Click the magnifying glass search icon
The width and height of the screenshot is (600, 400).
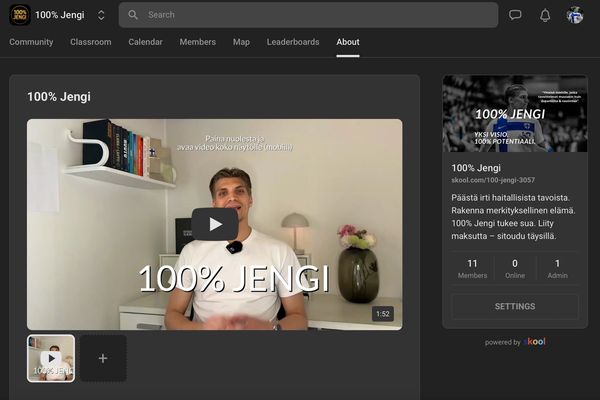[133, 15]
